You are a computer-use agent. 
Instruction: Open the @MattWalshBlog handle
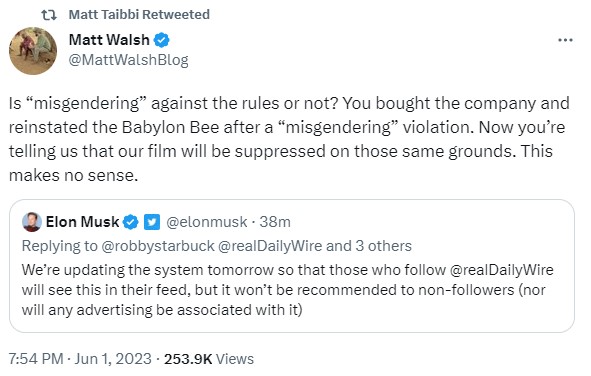[x=129, y=60]
